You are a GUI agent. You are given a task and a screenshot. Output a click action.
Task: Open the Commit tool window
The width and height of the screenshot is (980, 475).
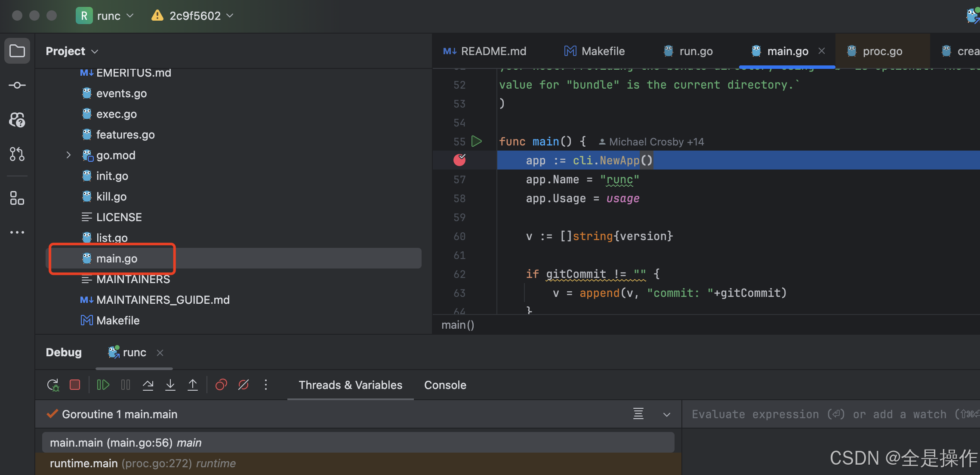(17, 85)
